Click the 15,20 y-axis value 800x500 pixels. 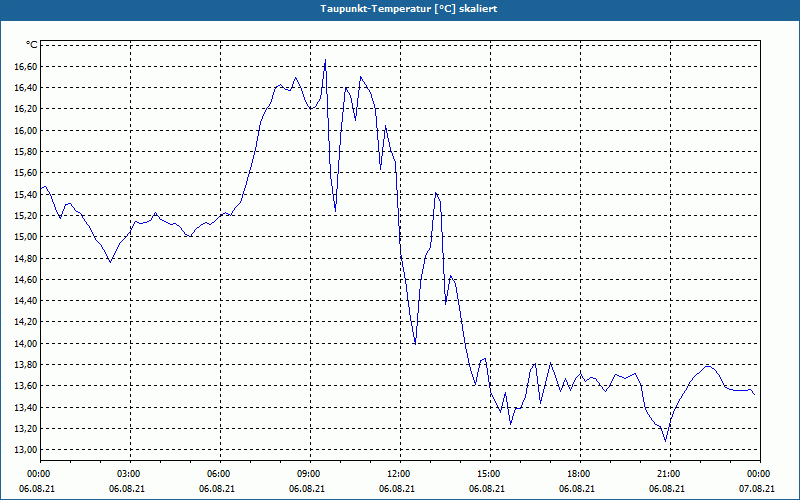(x=26, y=215)
